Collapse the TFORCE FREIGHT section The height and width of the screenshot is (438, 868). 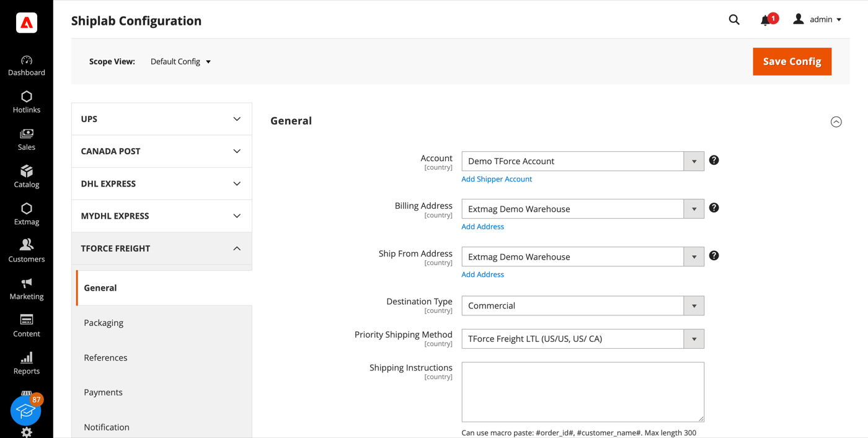tap(162, 248)
